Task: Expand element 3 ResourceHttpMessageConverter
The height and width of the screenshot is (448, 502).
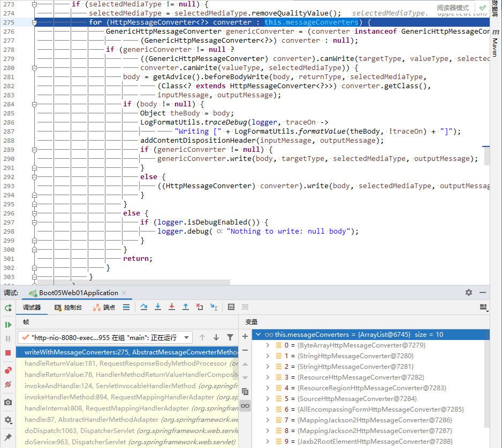Action: coord(268,377)
